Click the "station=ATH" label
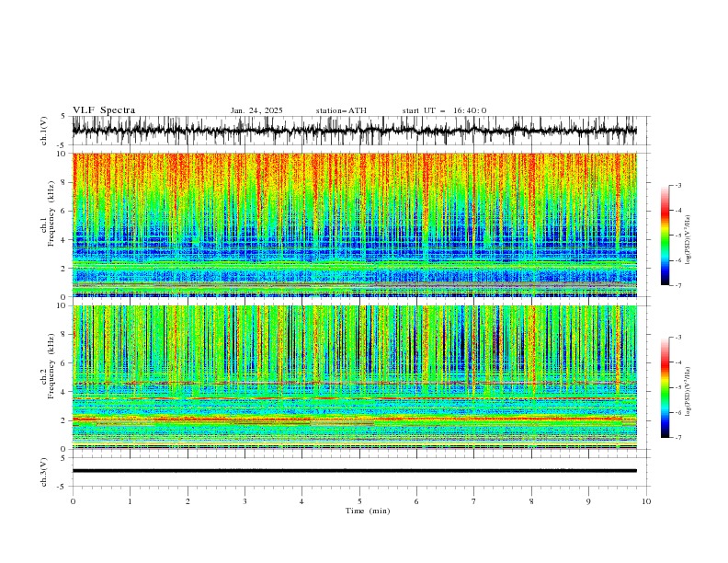Screen dimensions: 728x563 point(341,110)
